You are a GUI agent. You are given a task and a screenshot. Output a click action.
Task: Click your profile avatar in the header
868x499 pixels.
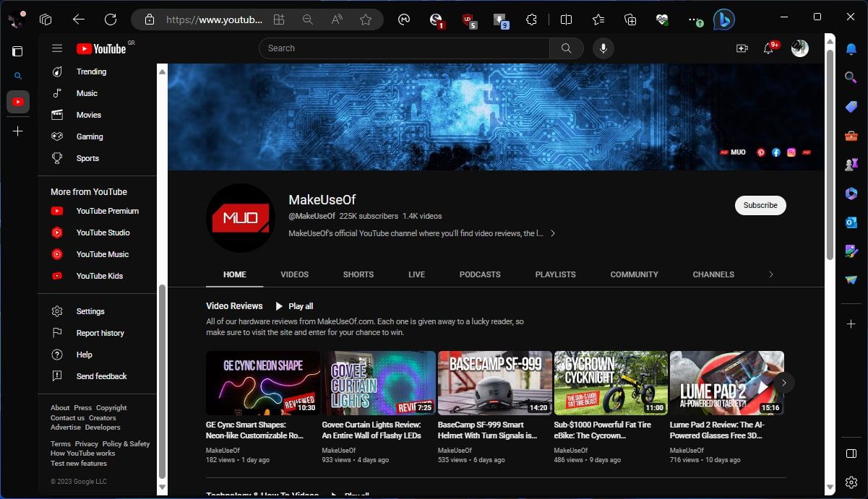[x=799, y=48]
